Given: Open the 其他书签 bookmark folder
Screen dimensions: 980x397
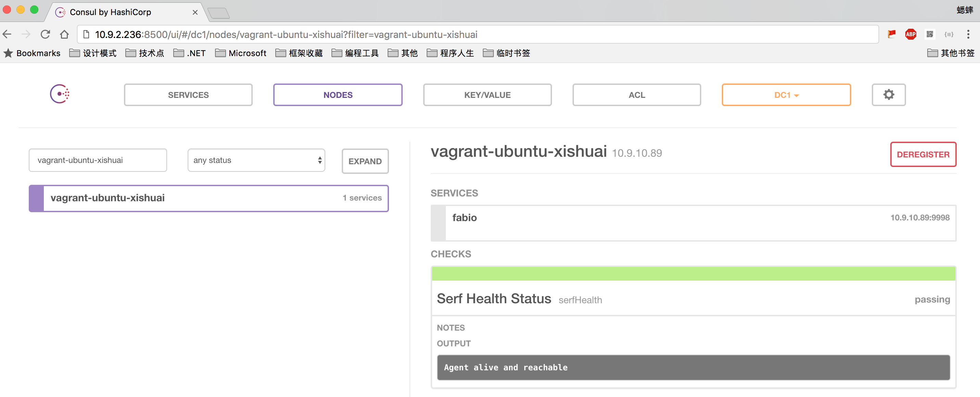Looking at the screenshot, I should coord(951,53).
